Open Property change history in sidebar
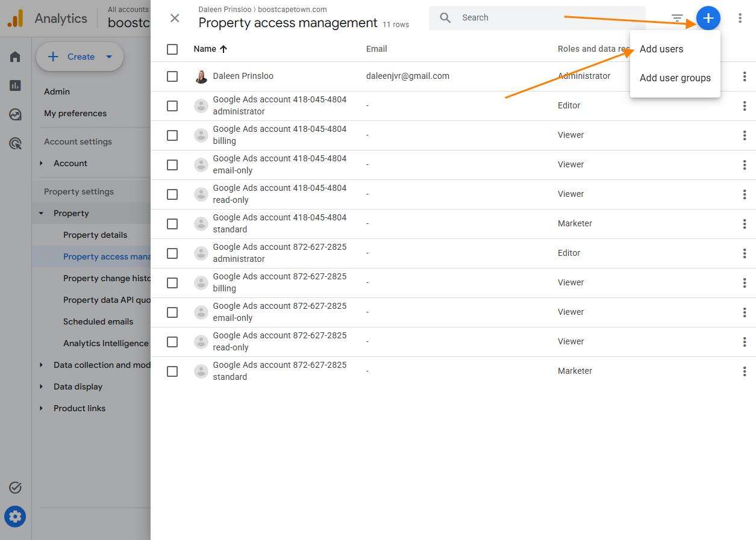 pos(107,278)
